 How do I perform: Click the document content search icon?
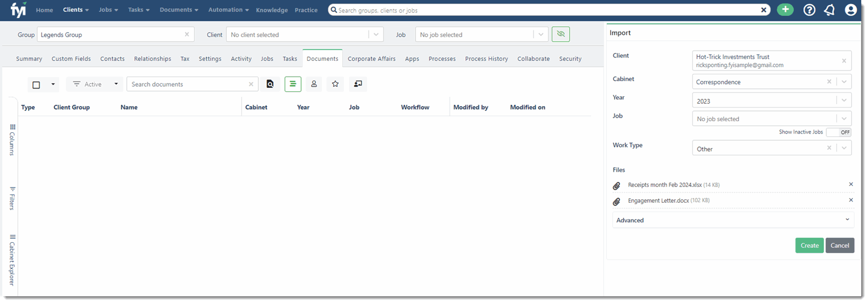[270, 84]
